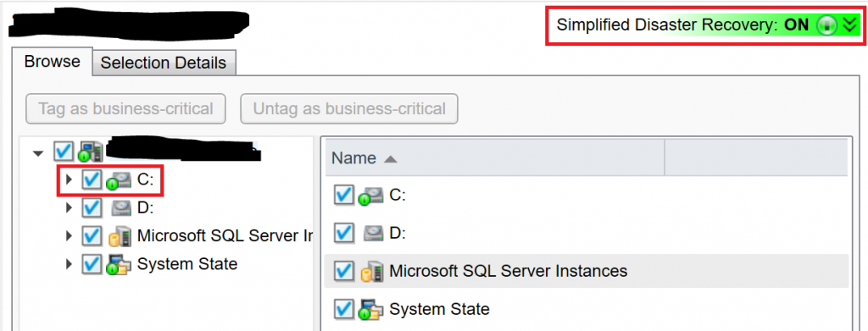Expand the C: drive tree node
Screen dimensions: 868x331
pyautogui.click(x=70, y=179)
